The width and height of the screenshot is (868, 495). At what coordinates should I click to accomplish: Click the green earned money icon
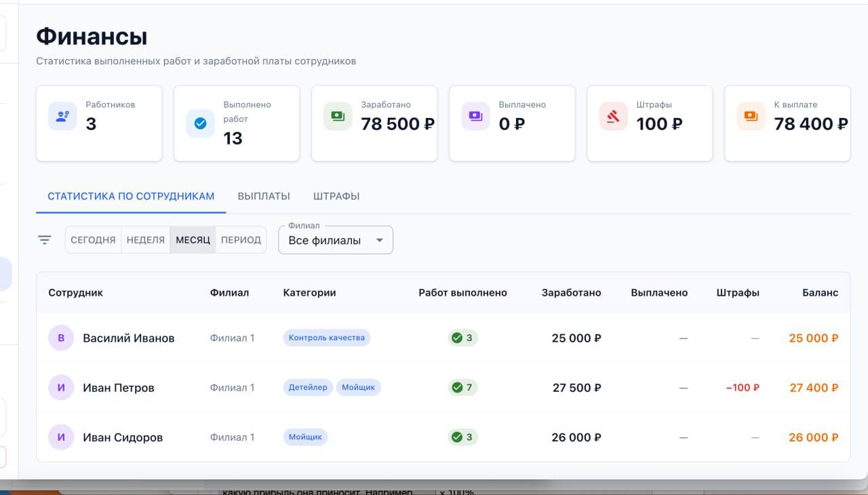tap(338, 116)
